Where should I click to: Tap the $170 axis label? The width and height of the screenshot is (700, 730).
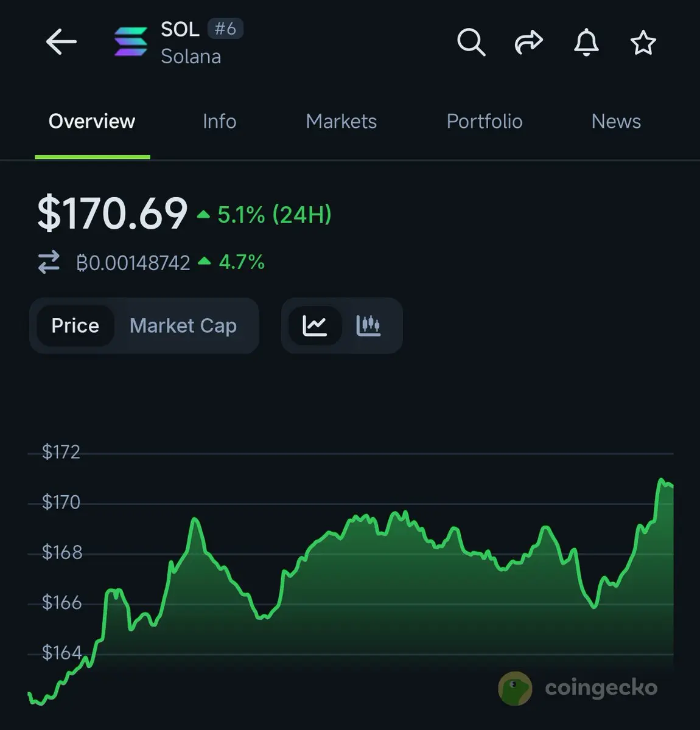pos(61,502)
